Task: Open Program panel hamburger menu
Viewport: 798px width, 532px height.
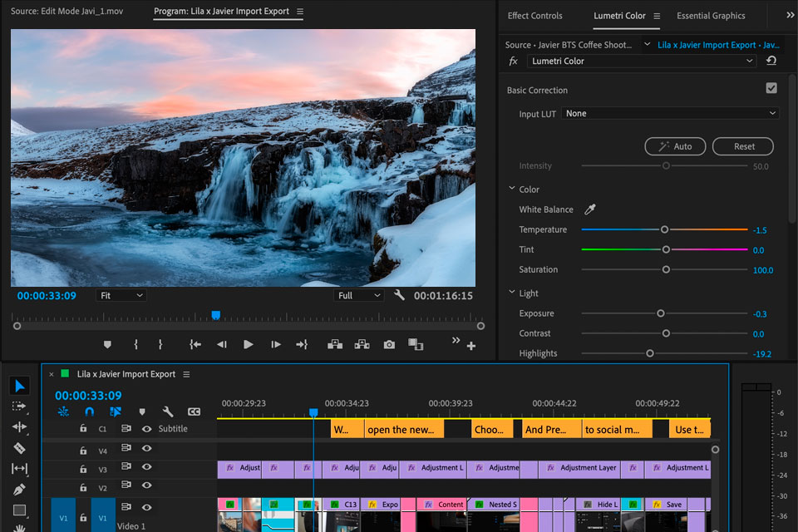Action: pos(300,11)
